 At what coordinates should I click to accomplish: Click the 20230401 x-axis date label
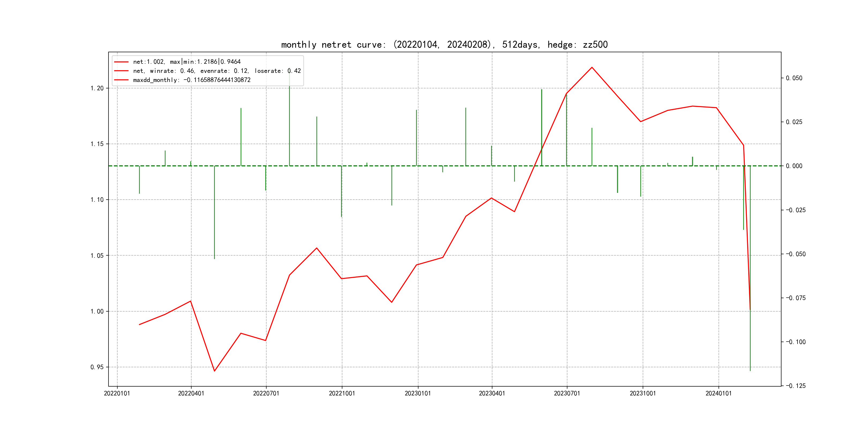(x=492, y=393)
